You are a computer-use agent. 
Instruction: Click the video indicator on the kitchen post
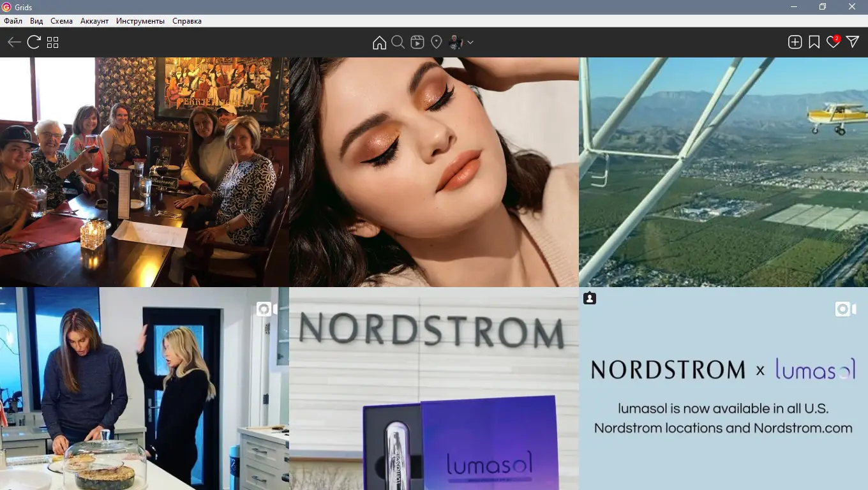pos(263,309)
